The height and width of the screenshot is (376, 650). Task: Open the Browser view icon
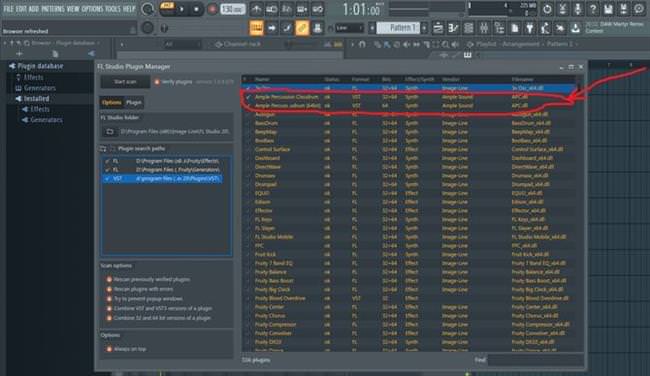click(500, 28)
